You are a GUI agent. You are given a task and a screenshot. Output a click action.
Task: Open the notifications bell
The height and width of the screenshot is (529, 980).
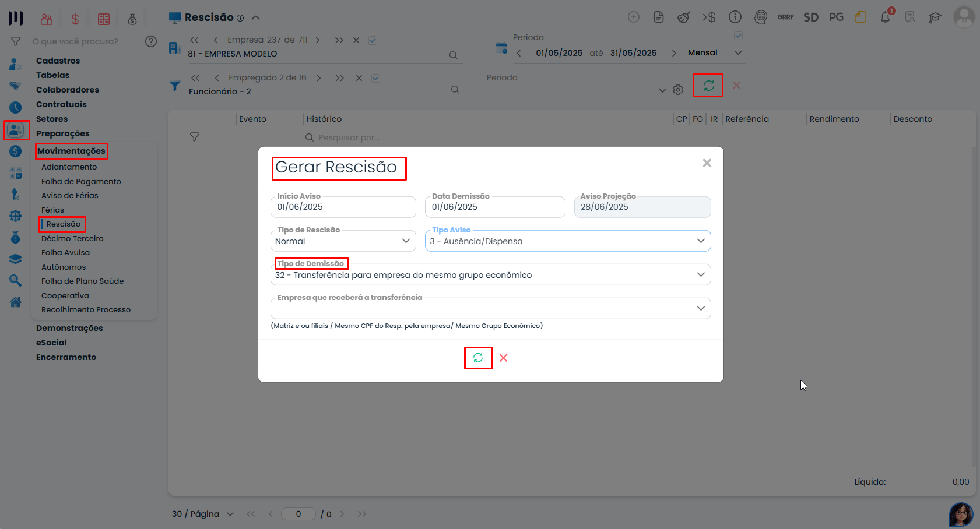[x=885, y=17]
